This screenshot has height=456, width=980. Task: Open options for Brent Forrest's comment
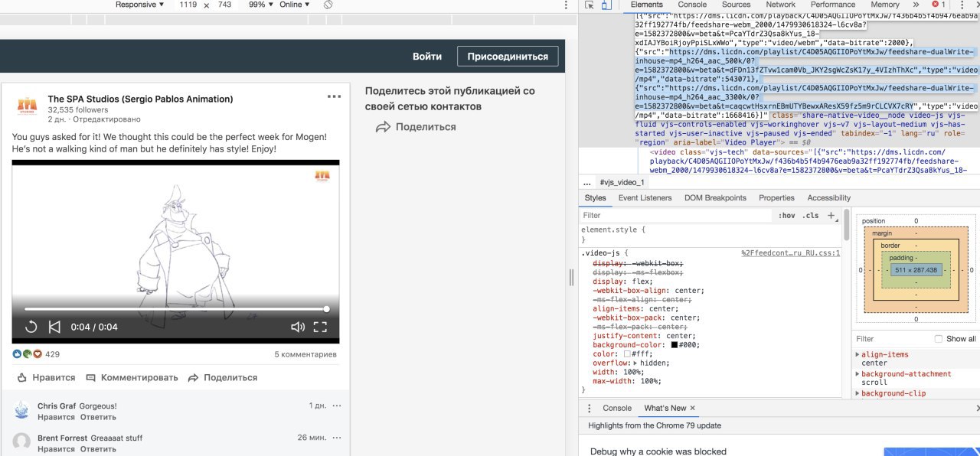coord(337,438)
